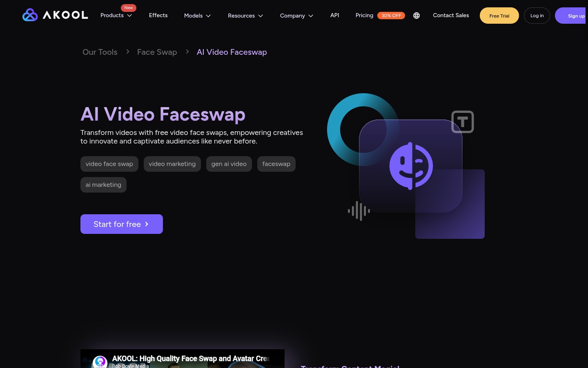This screenshot has height=368, width=588.
Task: Click the Free Trial button
Action: pos(499,16)
